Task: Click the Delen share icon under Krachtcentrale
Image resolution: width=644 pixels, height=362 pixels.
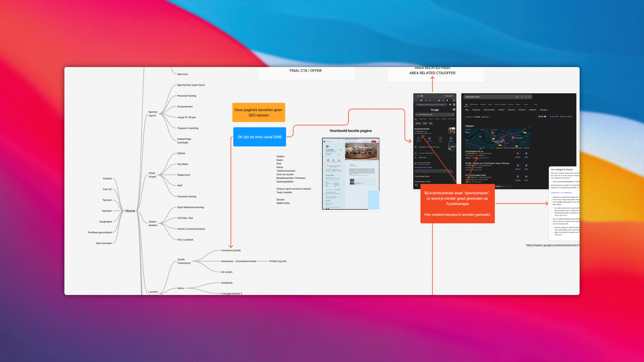Action: (440, 138)
